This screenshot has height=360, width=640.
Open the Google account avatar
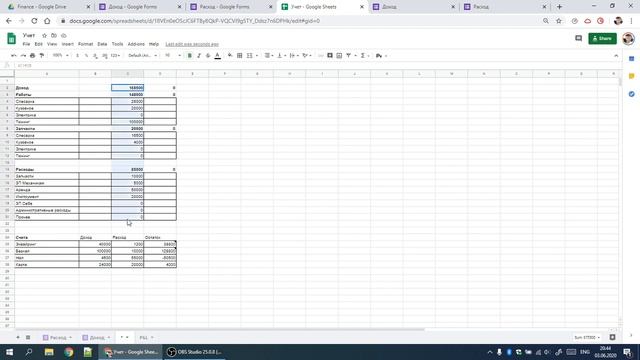(x=628, y=38)
